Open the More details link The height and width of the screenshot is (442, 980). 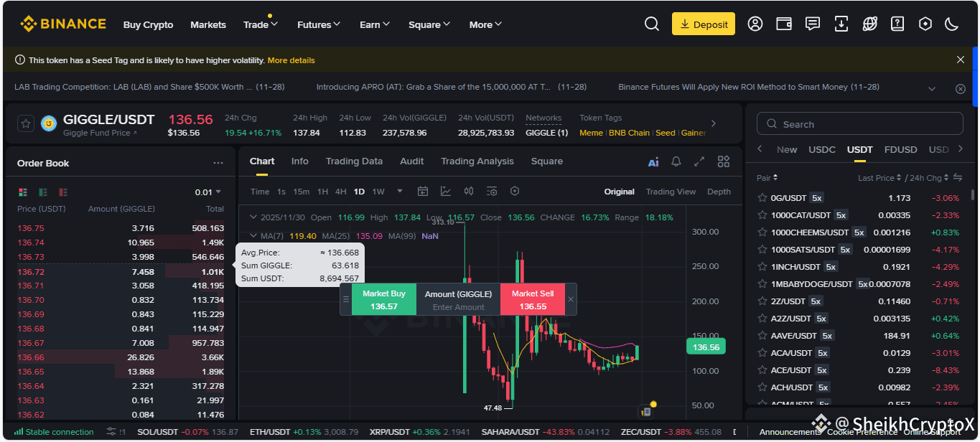pyautogui.click(x=291, y=60)
